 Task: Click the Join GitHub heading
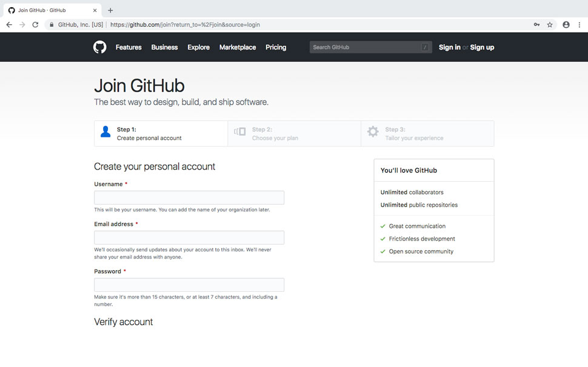(x=139, y=86)
